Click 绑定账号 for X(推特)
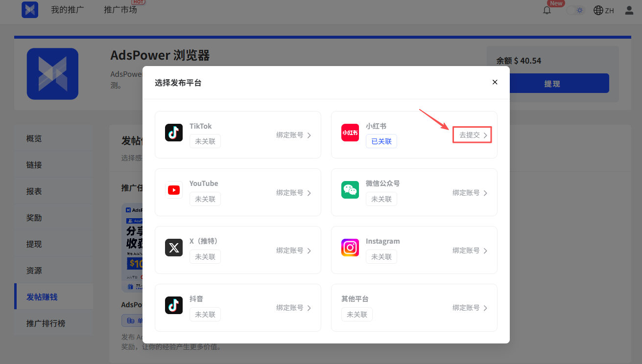 click(294, 250)
